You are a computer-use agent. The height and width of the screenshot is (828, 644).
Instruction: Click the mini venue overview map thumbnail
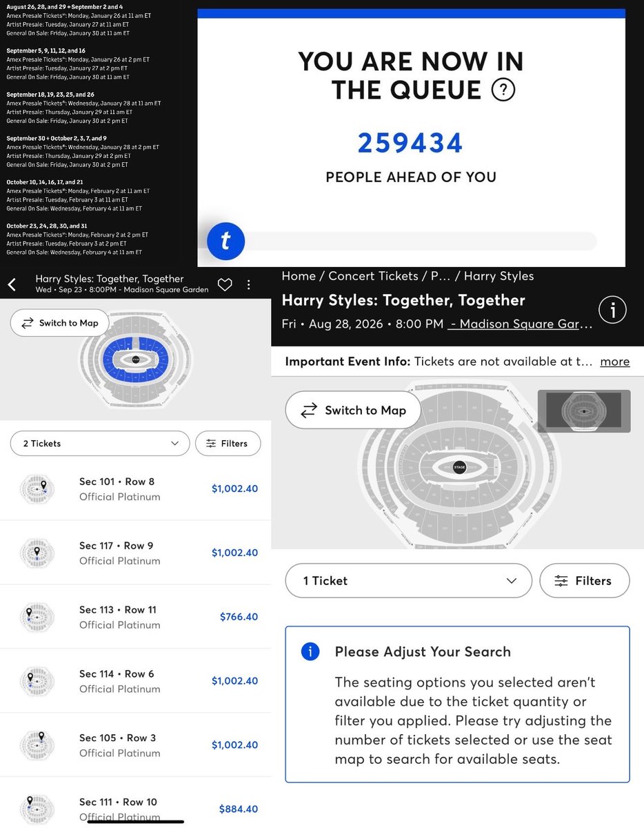coord(584,411)
